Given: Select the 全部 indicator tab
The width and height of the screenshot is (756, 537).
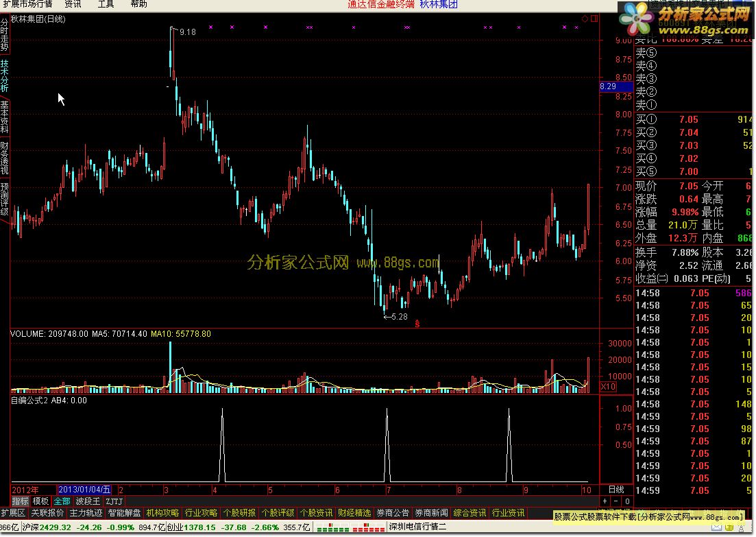Looking at the screenshot, I should pos(62,501).
